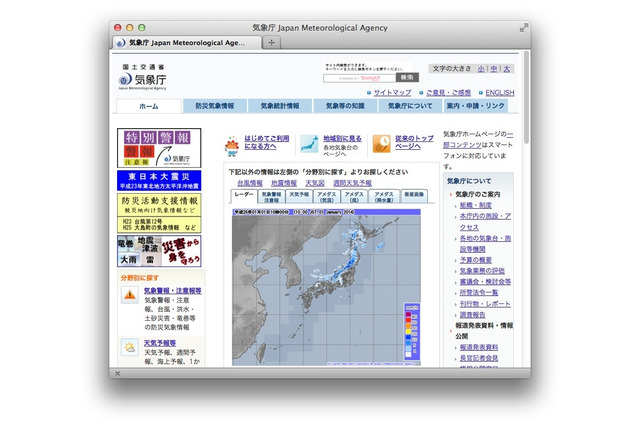Close the status bar with the x icon
This screenshot has width=640, height=426.
click(x=118, y=373)
